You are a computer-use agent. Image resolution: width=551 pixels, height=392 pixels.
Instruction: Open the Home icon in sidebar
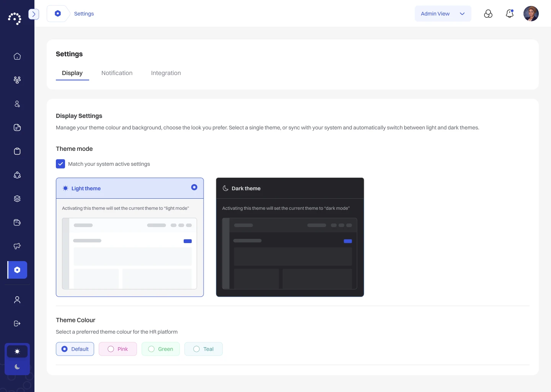point(17,56)
